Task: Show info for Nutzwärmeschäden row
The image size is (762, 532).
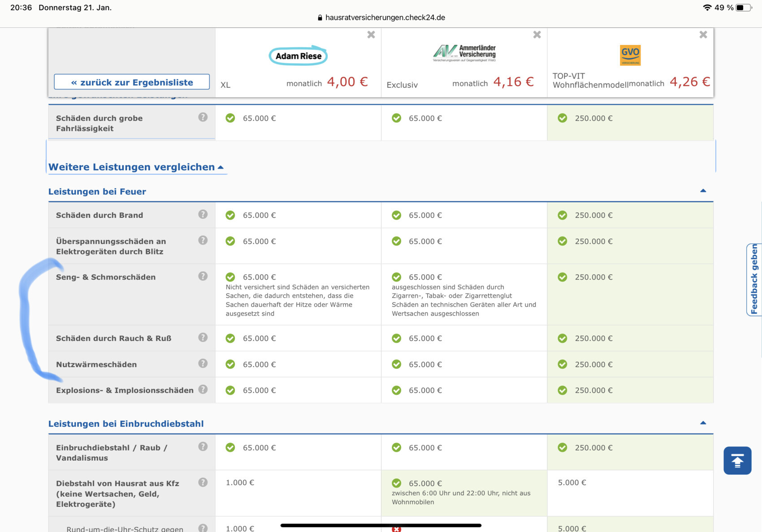Action: coord(203,363)
